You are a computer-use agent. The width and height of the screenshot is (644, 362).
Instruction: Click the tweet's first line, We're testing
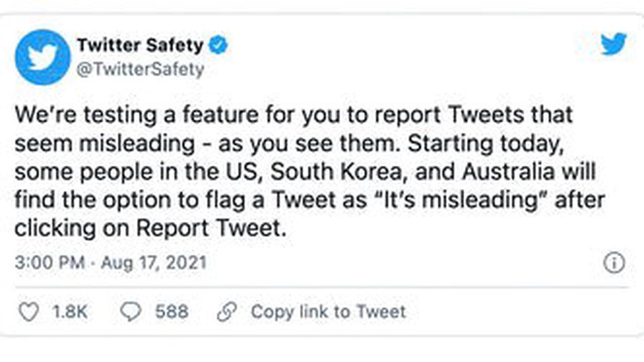[x=294, y=116]
